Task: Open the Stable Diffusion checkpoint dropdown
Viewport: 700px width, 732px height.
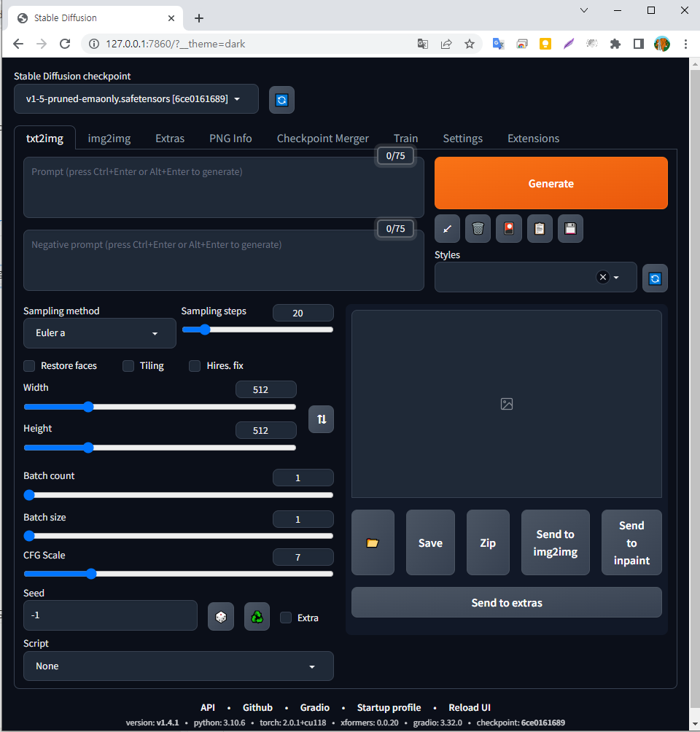Action: coord(136,99)
